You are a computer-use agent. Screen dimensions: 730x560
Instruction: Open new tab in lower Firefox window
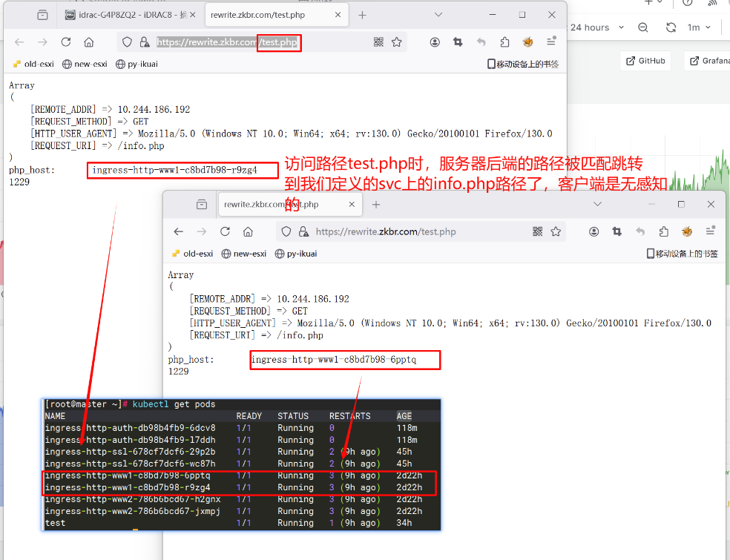click(x=376, y=205)
